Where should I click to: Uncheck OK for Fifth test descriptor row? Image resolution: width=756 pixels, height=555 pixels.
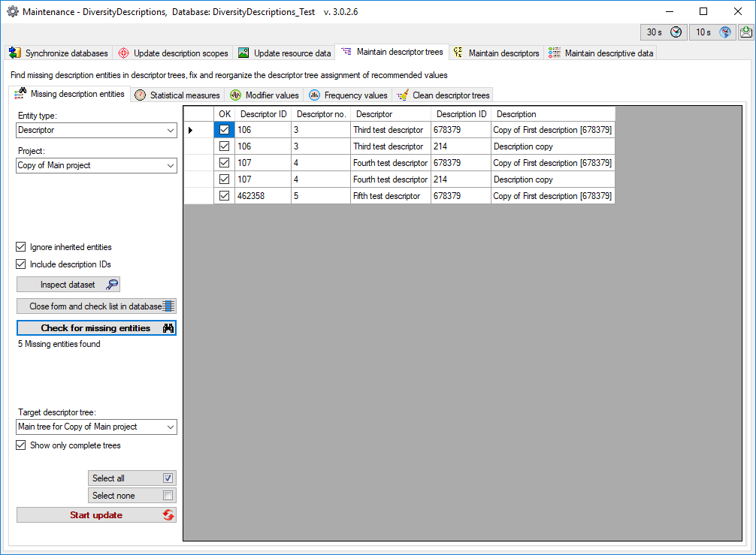(224, 196)
